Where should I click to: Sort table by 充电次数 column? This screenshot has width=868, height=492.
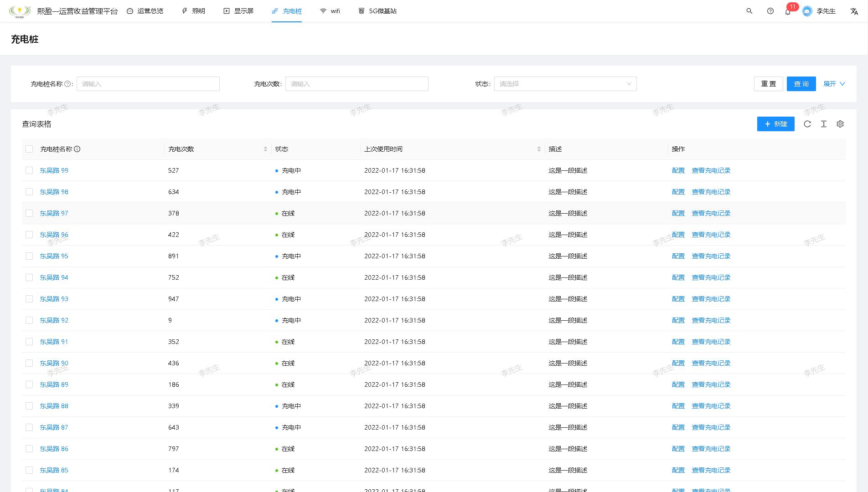pyautogui.click(x=265, y=149)
